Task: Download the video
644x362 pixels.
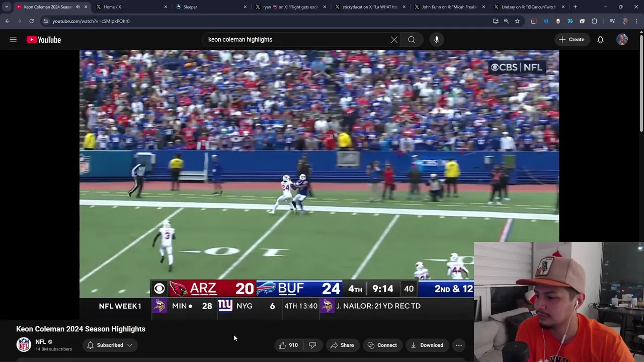Action: [x=427, y=345]
